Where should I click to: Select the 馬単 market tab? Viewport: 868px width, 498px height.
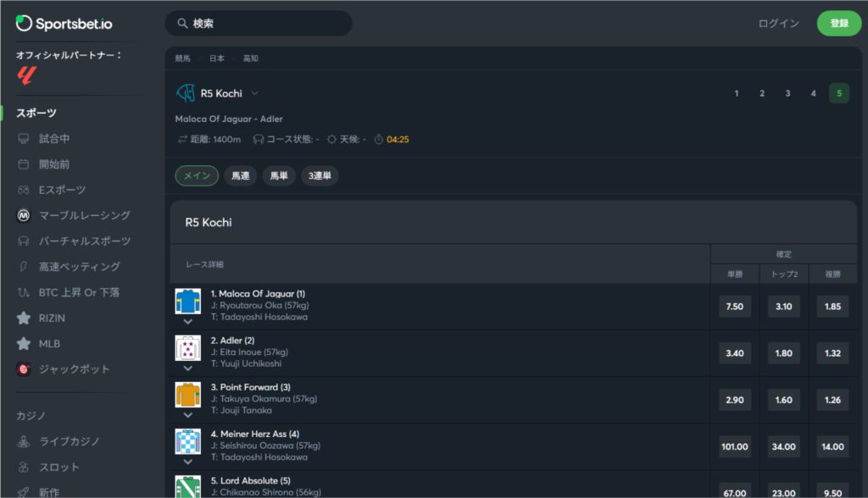click(x=279, y=176)
